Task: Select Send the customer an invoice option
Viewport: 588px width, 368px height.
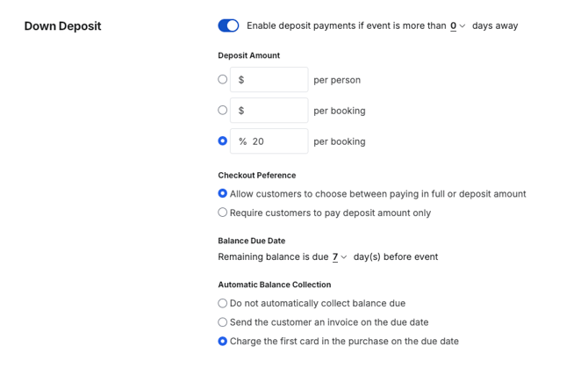Action: click(x=223, y=322)
